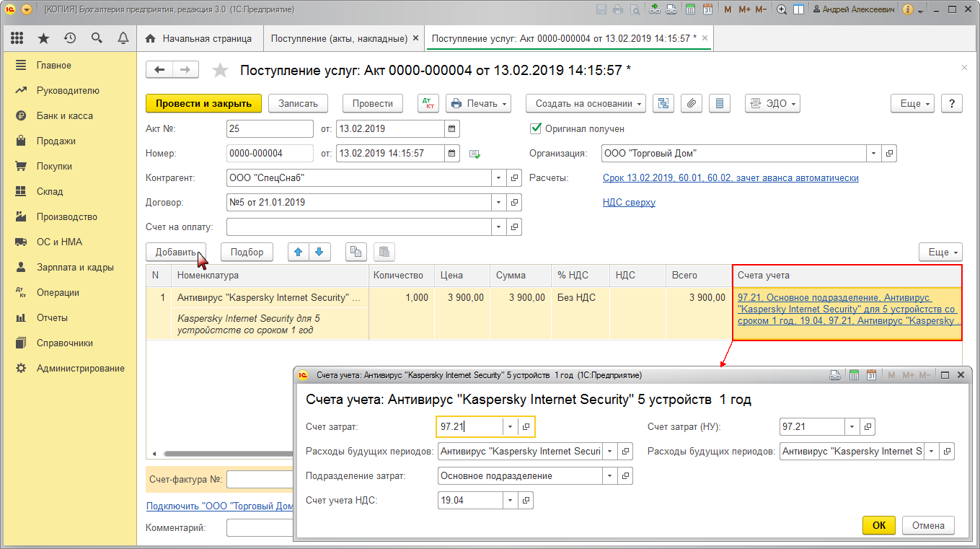Select the Номенклатура cell Антивирус Kaspersky

pos(270,297)
